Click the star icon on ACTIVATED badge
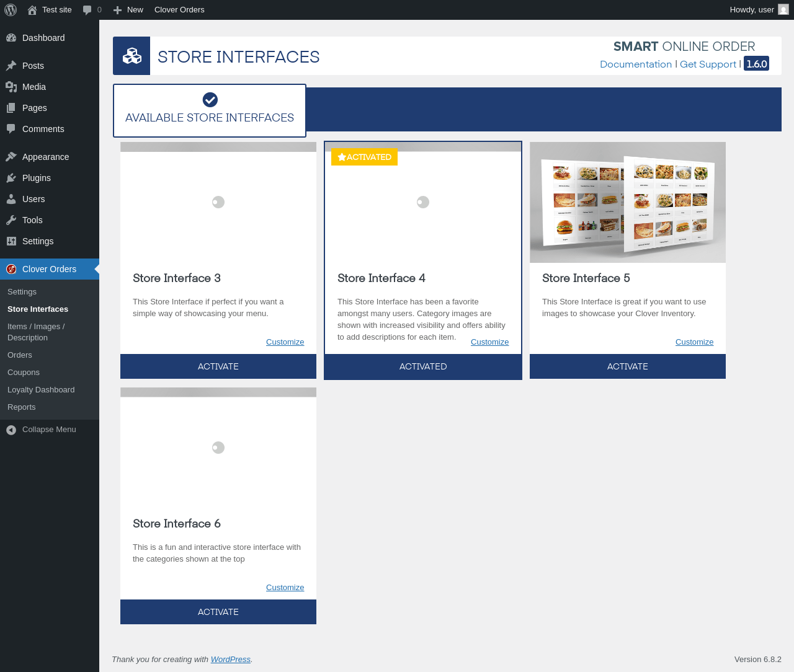Screen dimensions: 794x672 [x=342, y=157]
